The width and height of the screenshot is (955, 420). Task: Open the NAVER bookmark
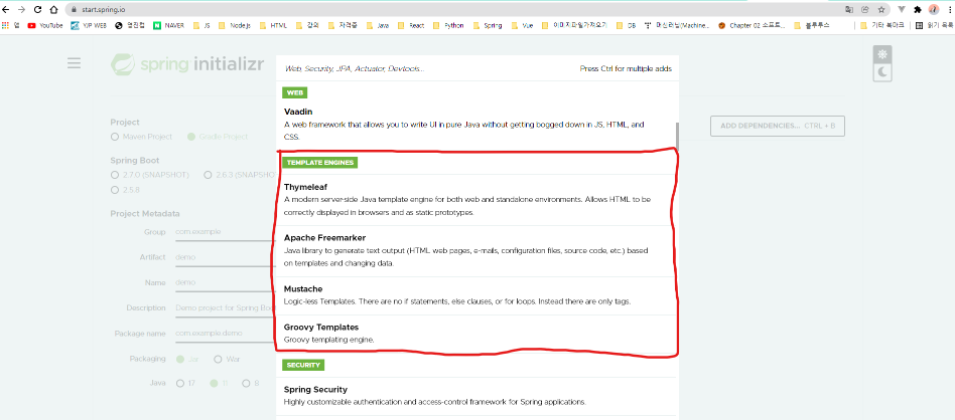click(169, 26)
